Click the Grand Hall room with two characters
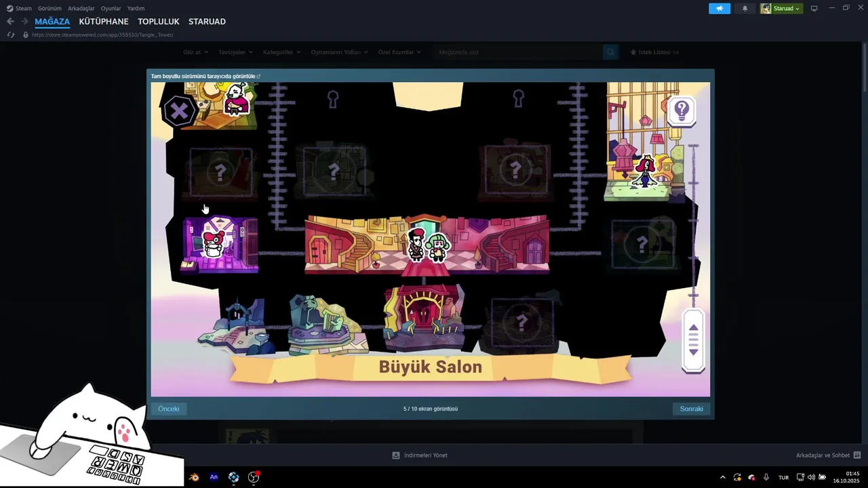868x488 pixels. click(x=427, y=244)
